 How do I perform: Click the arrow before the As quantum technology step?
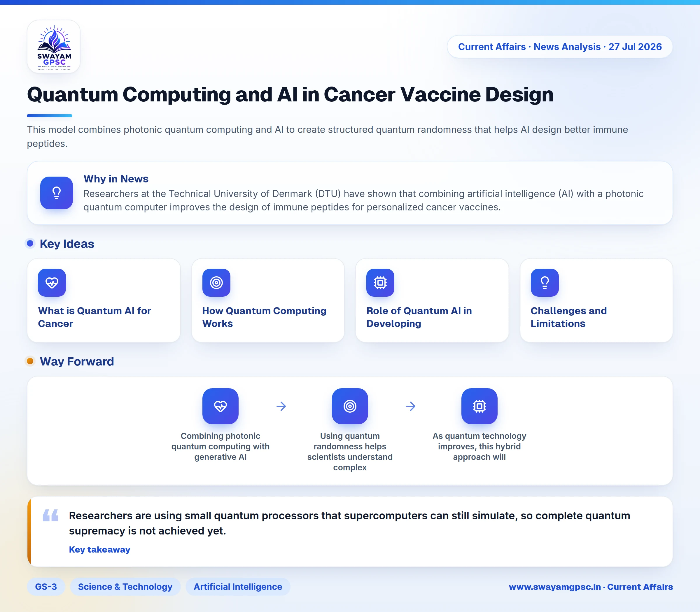tap(411, 406)
